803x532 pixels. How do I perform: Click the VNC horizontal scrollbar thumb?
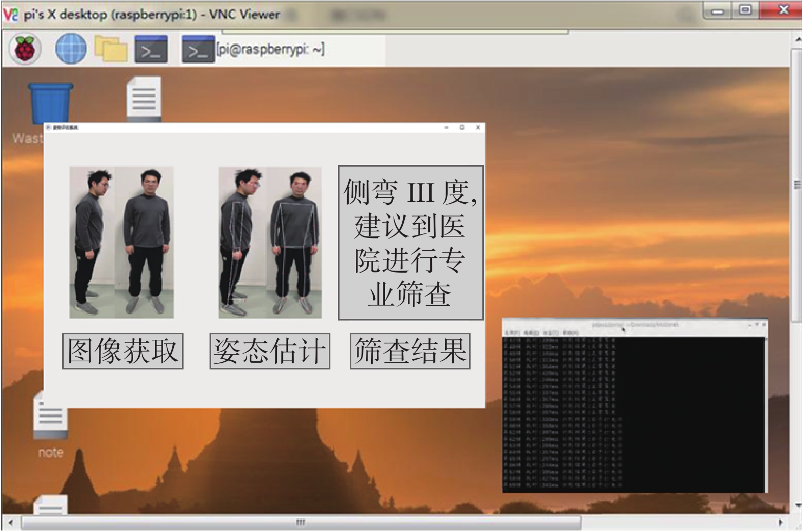301,522
